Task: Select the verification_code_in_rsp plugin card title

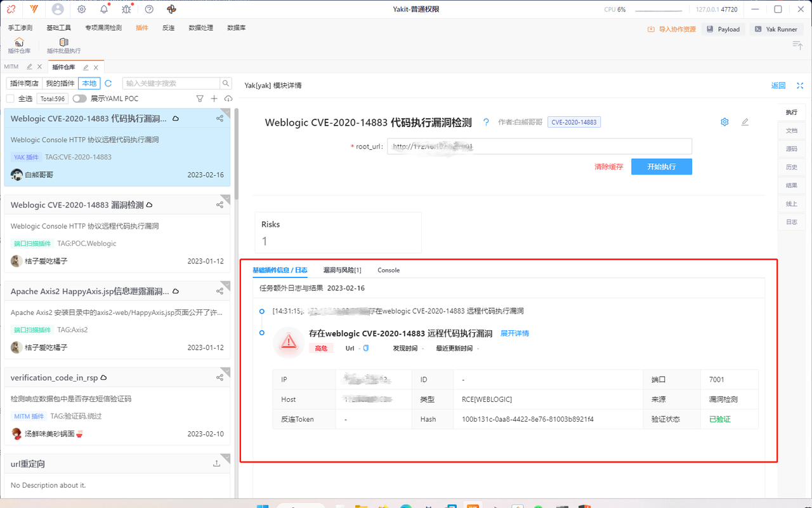Action: [55, 377]
